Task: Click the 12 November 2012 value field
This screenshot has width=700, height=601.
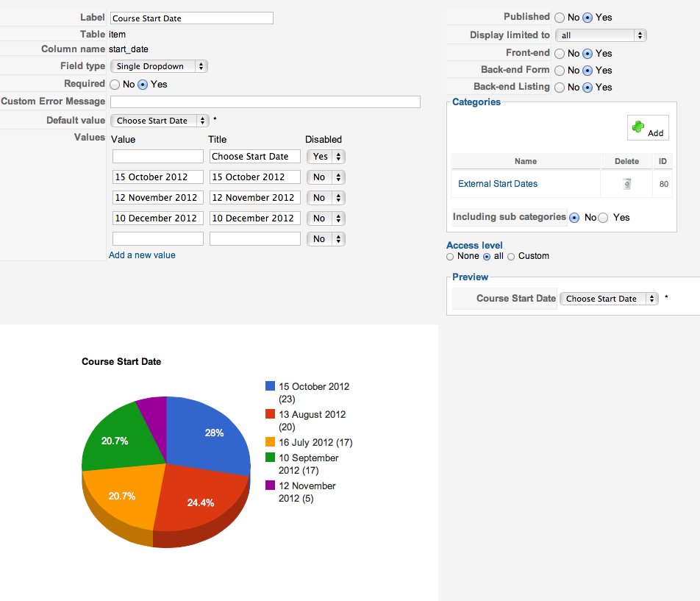Action: click(158, 197)
